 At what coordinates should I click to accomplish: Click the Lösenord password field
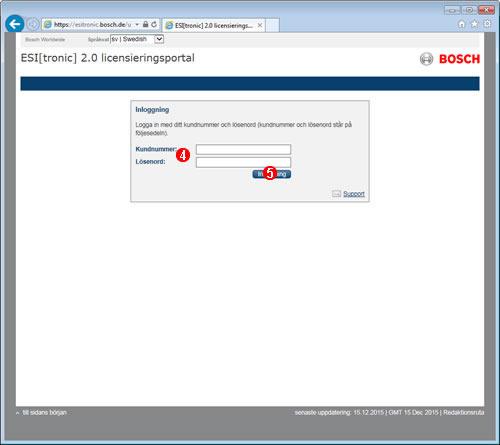[243, 162]
